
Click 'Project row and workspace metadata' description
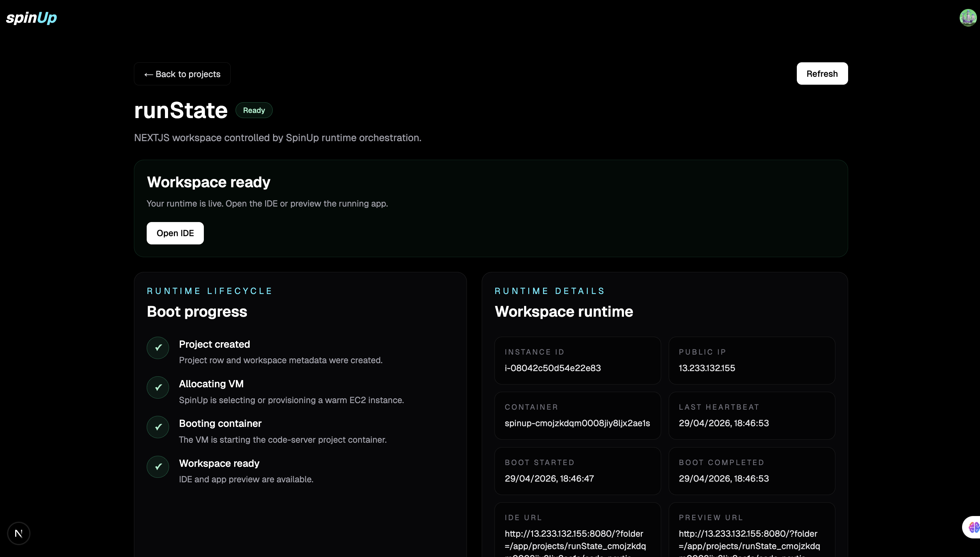tap(281, 360)
